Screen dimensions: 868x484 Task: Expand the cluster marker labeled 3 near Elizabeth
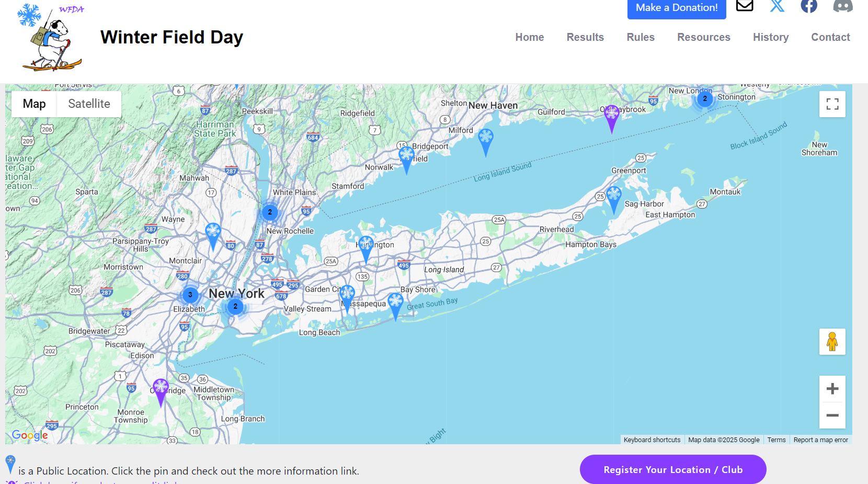point(189,295)
